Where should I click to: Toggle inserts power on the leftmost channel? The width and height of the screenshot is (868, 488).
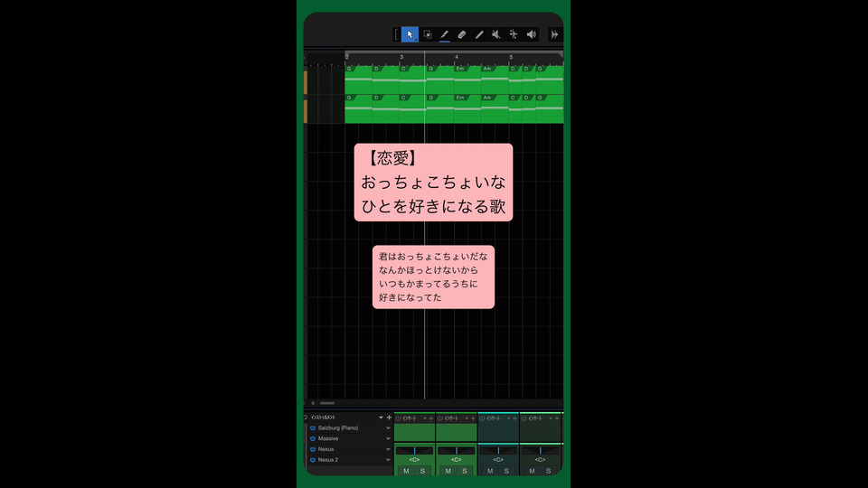click(x=398, y=418)
